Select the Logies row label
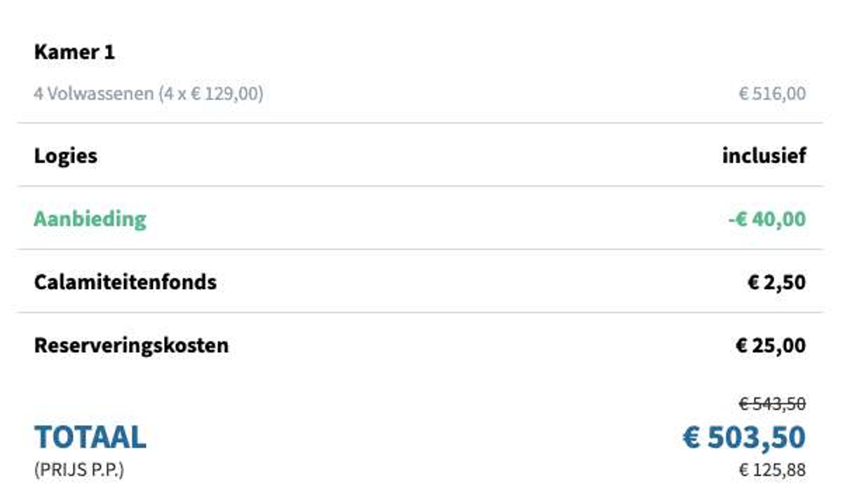The height and width of the screenshot is (504, 851). [x=66, y=156]
